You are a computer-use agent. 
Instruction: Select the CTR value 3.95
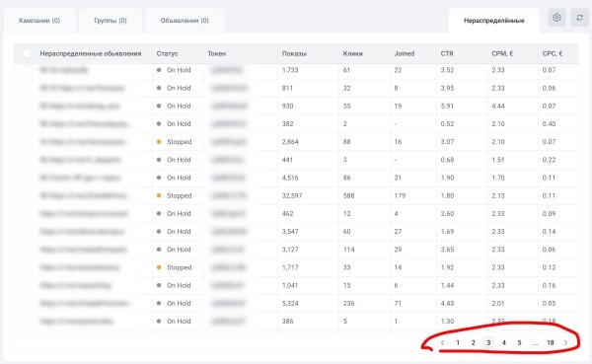pos(447,88)
